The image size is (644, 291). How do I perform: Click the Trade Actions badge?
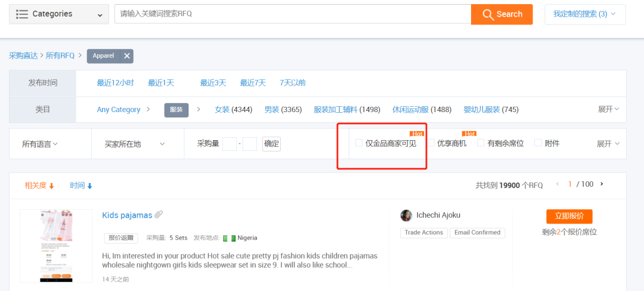point(424,233)
